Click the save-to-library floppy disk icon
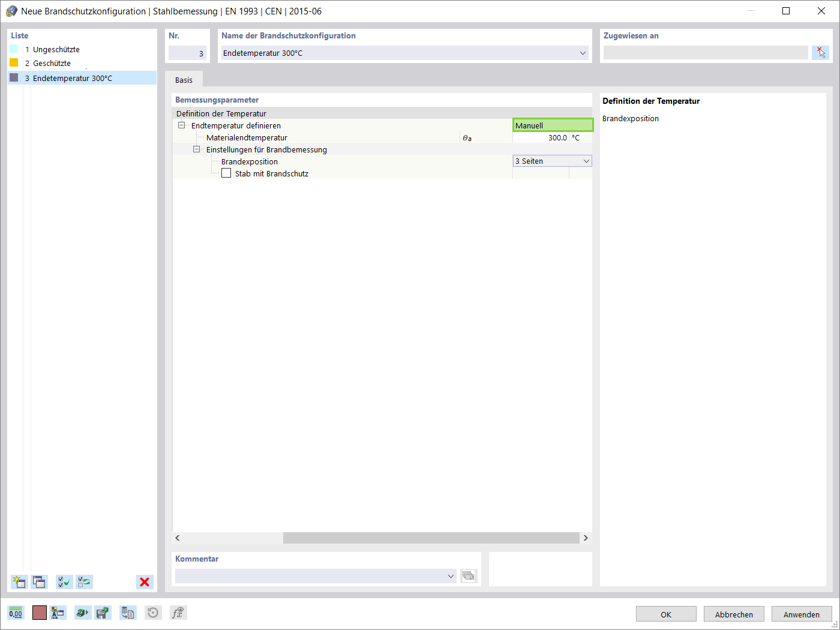The height and width of the screenshot is (630, 840). [103, 613]
